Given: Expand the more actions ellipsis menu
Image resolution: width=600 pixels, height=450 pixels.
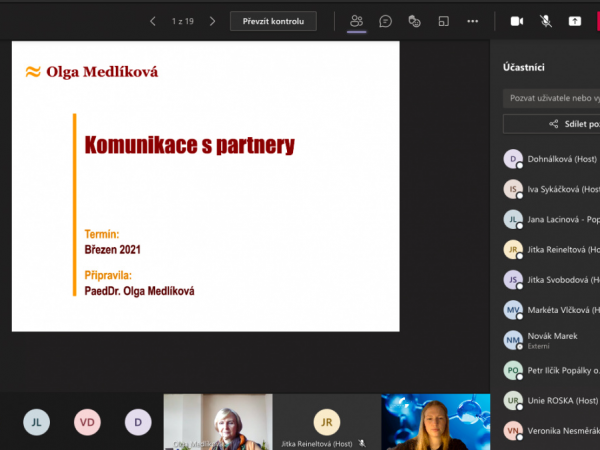Looking at the screenshot, I should pos(473,21).
